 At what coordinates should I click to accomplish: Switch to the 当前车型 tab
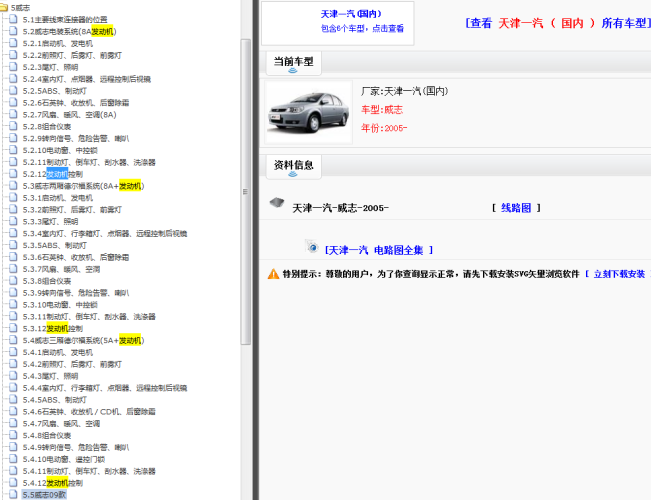tap(294, 63)
